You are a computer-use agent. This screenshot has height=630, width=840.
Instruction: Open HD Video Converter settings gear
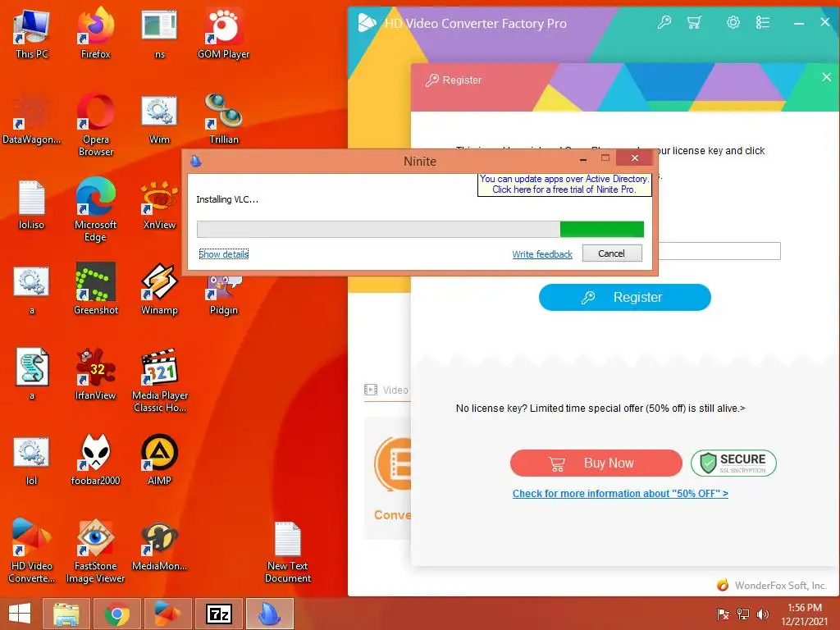click(733, 22)
